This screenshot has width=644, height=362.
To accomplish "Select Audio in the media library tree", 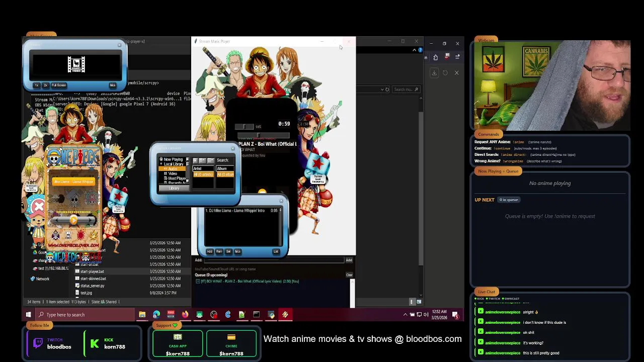I will coord(173,169).
